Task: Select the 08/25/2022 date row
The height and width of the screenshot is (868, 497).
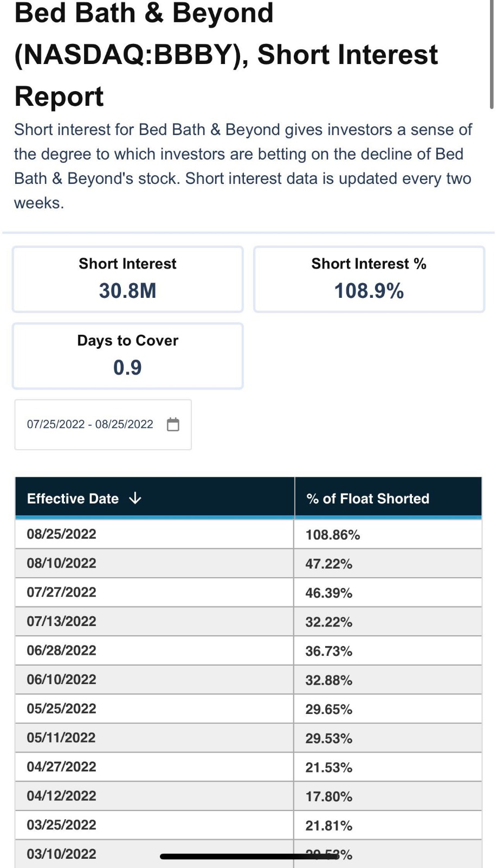Action: click(x=62, y=534)
